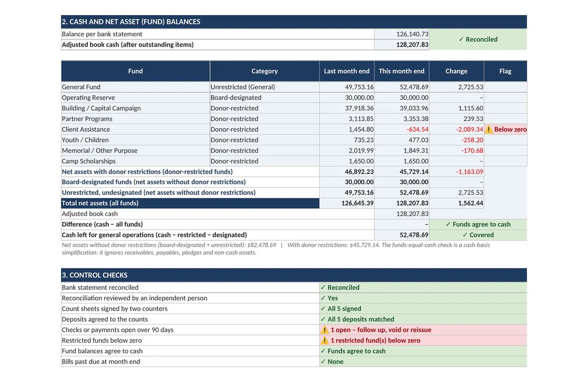Image resolution: width=588 pixels, height=382 pixels.
Task: Select the Last month end column header
Action: [347, 71]
